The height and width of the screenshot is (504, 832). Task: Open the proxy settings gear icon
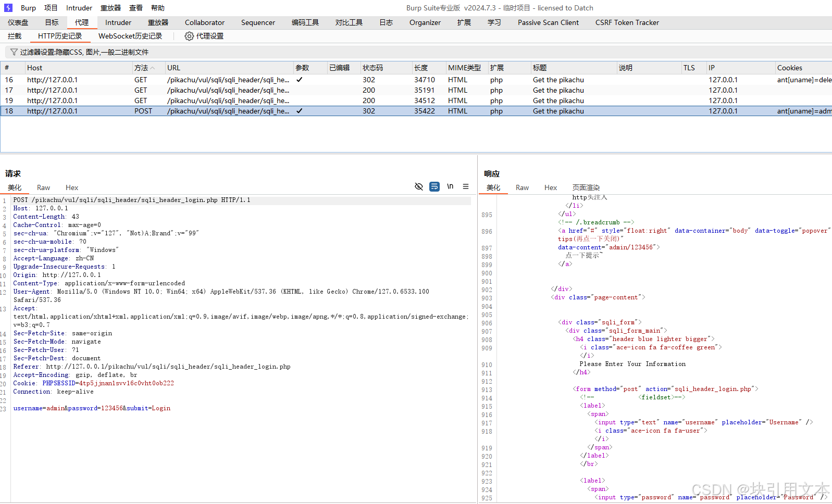189,36
